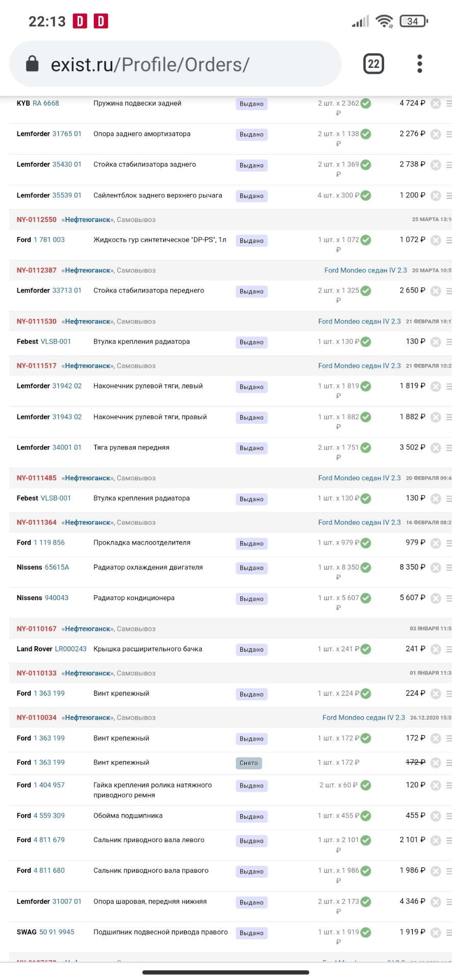Tap the exist.ru address bar URL
Screen dimensions: 452x980
click(x=150, y=65)
